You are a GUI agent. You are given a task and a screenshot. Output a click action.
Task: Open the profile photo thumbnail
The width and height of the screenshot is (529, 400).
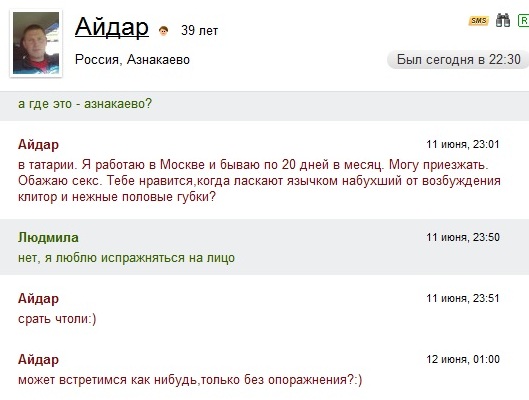tap(36, 43)
